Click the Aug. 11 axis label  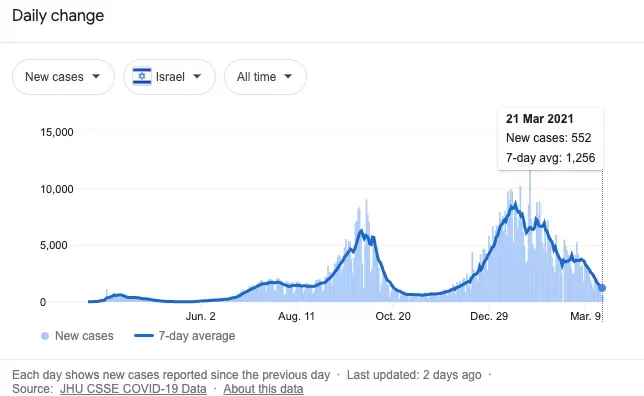tap(296, 316)
